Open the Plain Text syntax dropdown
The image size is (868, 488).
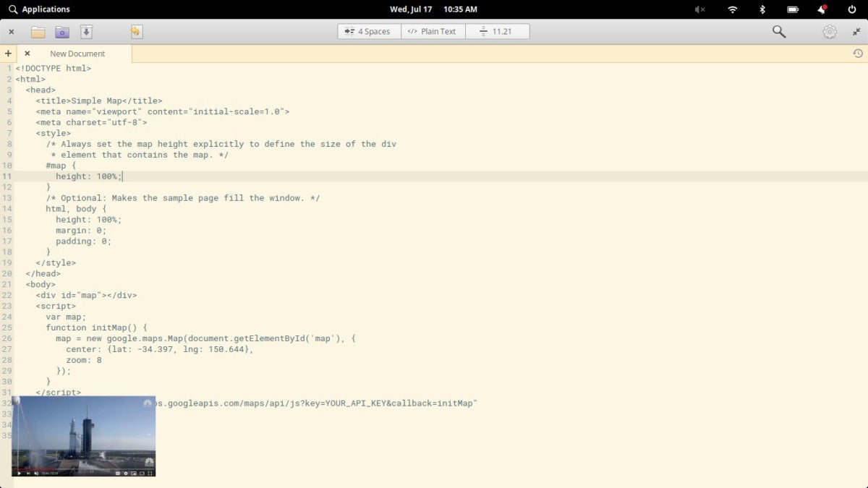433,32
